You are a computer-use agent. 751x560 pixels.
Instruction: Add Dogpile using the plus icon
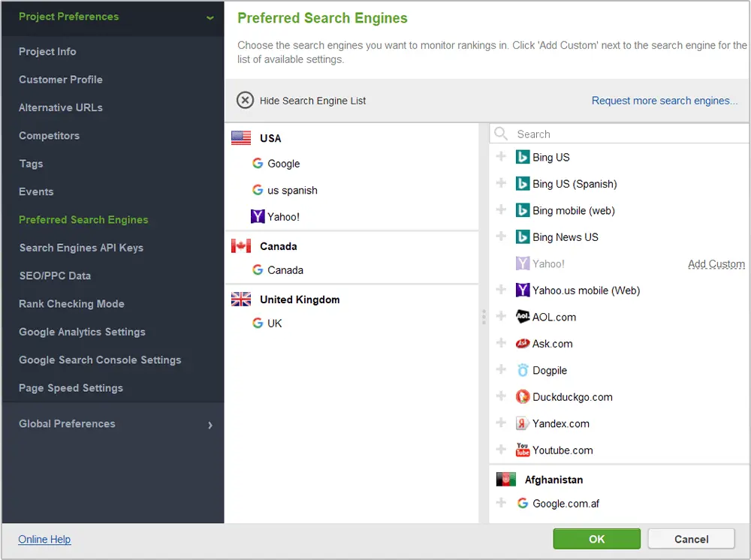tap(502, 370)
